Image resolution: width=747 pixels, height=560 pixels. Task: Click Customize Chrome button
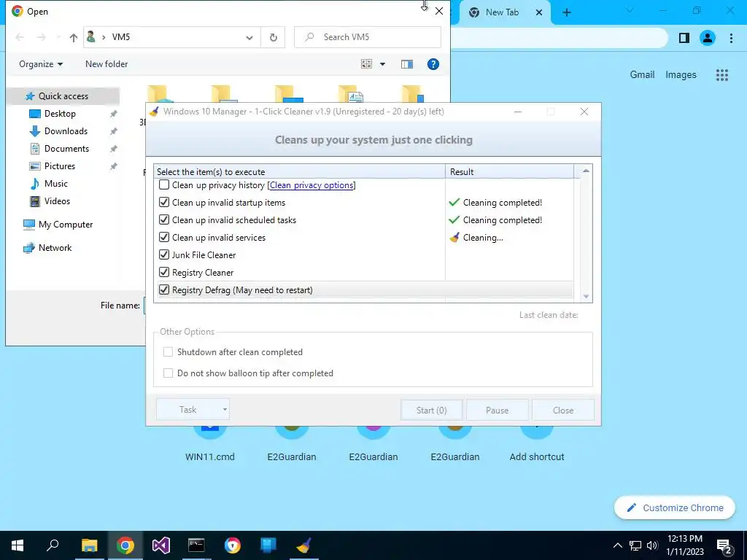(674, 507)
